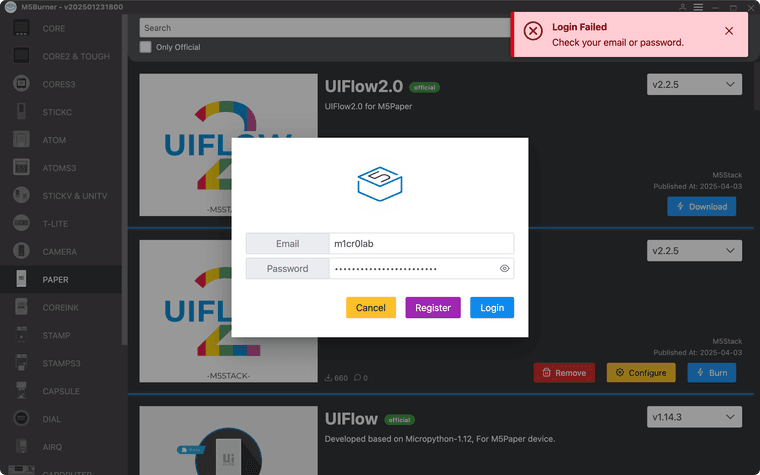Click the UIFlow2.0 title text
This screenshot has height=475, width=760.
[x=364, y=86]
